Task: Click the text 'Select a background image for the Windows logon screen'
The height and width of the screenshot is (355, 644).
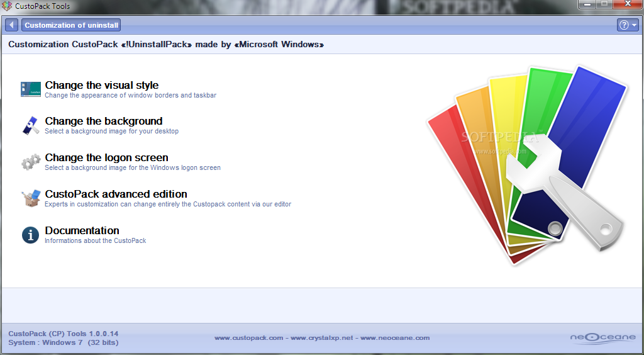Action: coord(132,167)
